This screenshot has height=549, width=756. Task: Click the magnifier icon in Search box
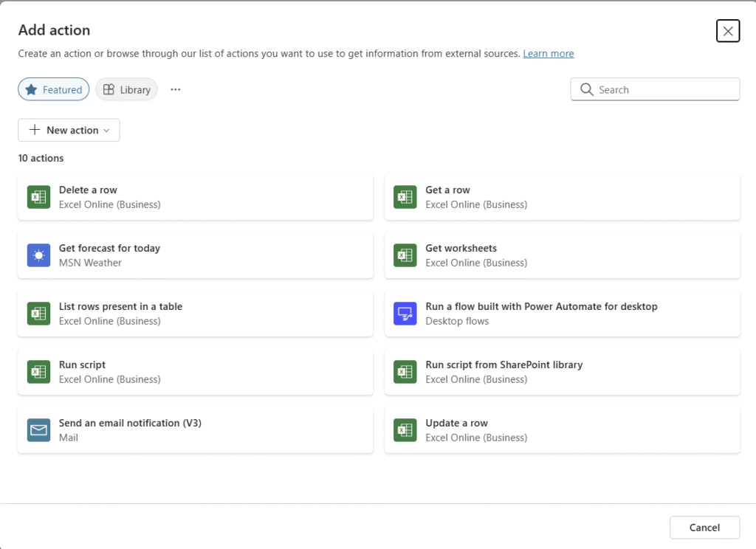[586, 89]
